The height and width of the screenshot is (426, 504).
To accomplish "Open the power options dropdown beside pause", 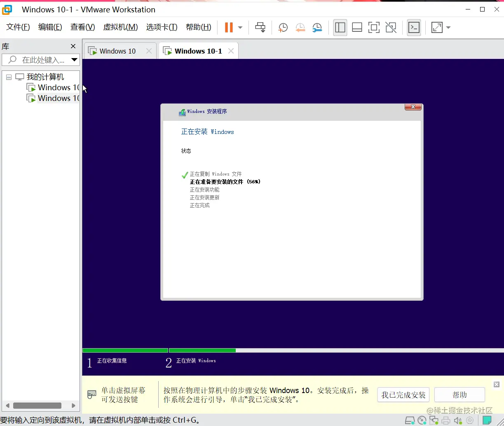I will (240, 28).
